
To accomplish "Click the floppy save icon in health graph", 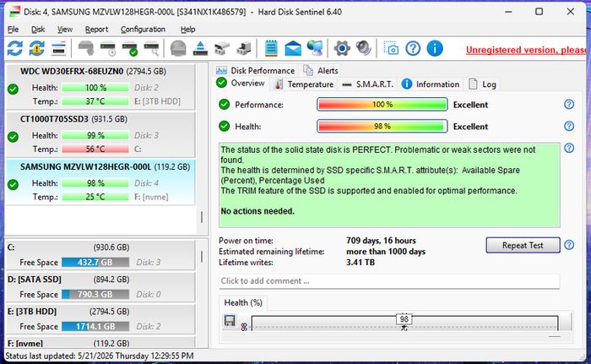I will (x=230, y=320).
